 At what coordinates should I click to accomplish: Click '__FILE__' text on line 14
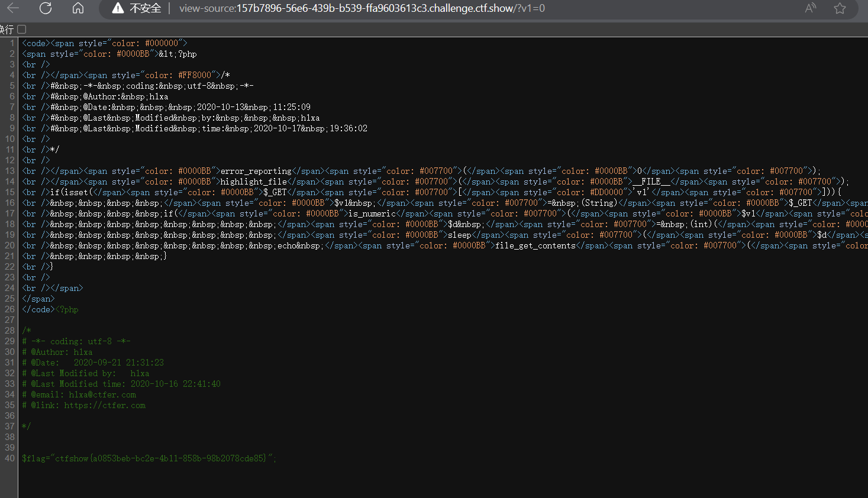651,182
